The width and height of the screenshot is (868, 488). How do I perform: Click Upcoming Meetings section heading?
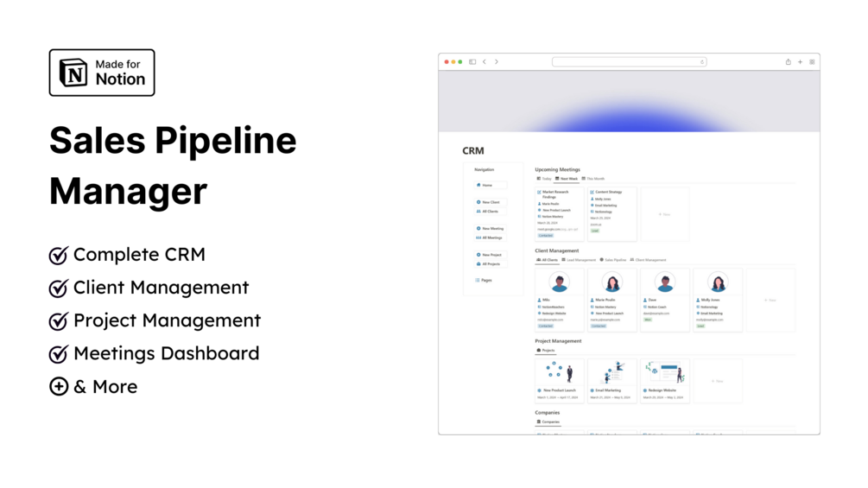pyautogui.click(x=557, y=170)
